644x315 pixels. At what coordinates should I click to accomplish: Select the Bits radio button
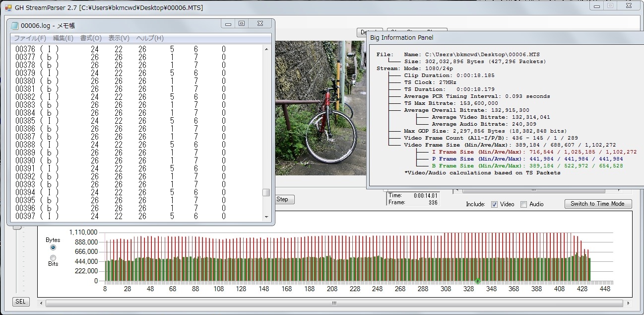(53, 257)
